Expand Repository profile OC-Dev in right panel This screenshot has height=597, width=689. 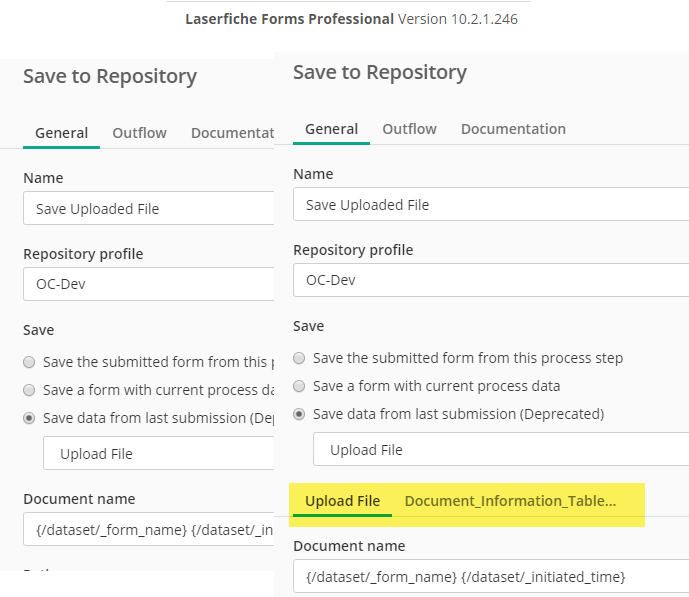490,281
